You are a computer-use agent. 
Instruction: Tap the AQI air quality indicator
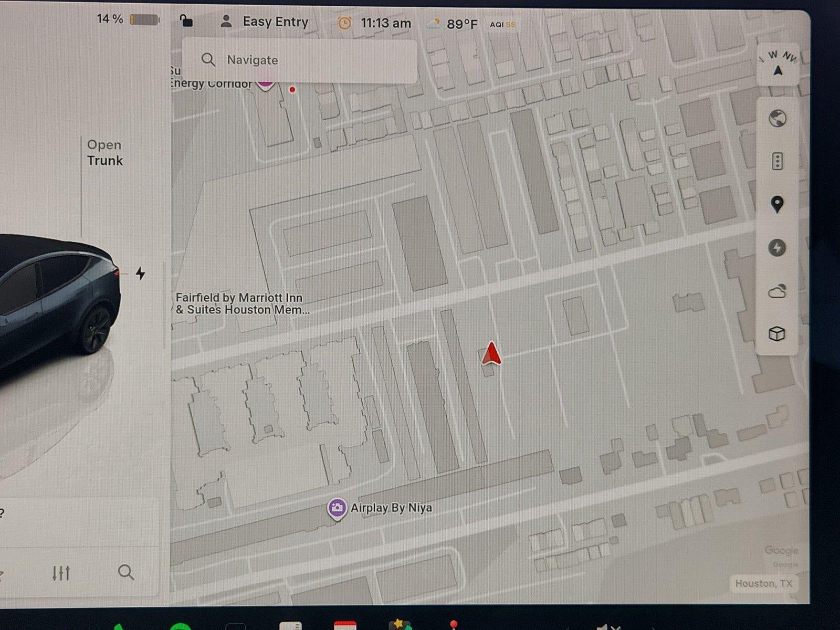pyautogui.click(x=502, y=25)
